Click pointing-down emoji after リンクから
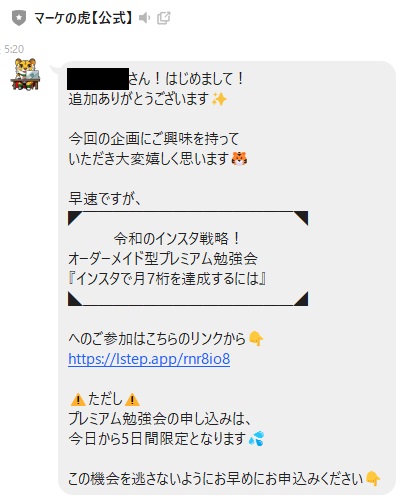Screen dimensions: 403x502 click(x=256, y=339)
